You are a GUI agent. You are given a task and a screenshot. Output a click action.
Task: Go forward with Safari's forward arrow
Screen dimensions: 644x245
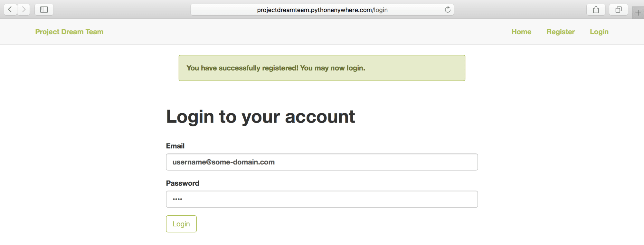point(24,10)
